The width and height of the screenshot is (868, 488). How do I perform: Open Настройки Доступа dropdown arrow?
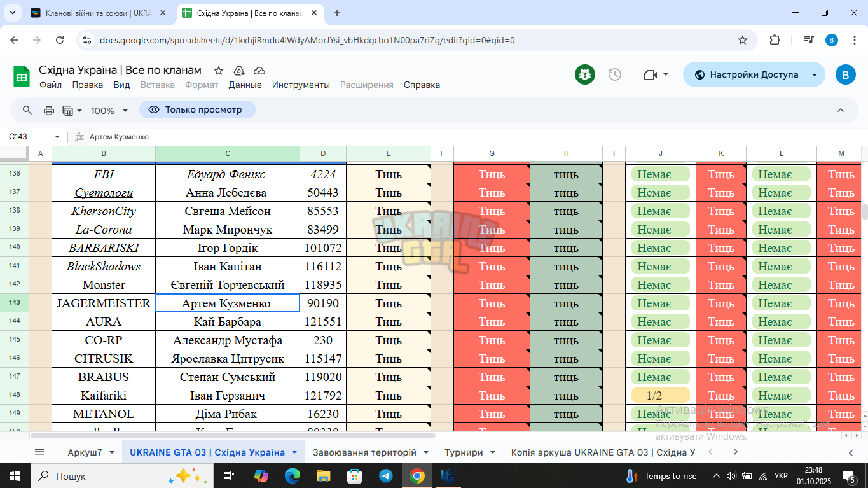815,74
